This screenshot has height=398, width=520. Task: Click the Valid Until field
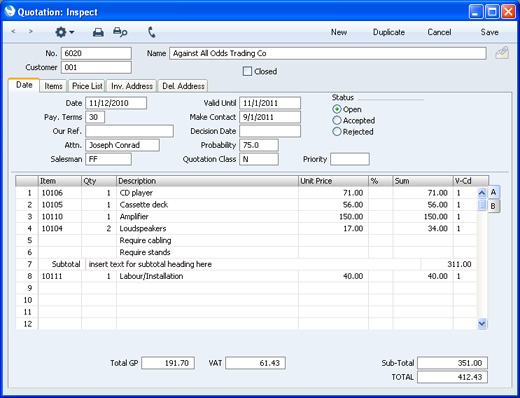coord(270,103)
